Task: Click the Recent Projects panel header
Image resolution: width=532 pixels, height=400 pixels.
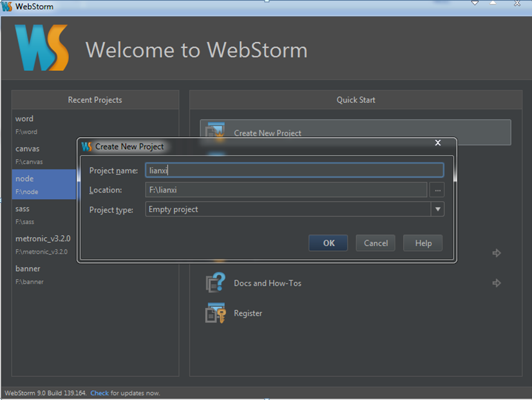Action: point(95,100)
